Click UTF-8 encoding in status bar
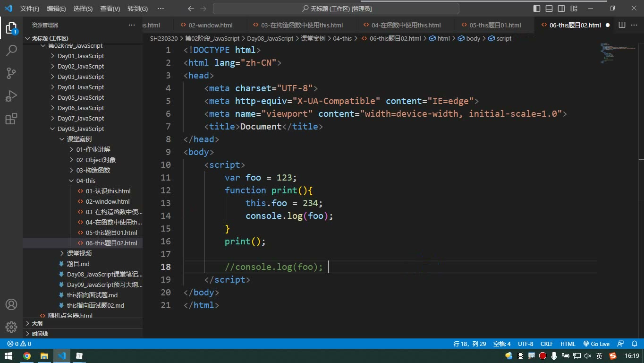 (525, 344)
